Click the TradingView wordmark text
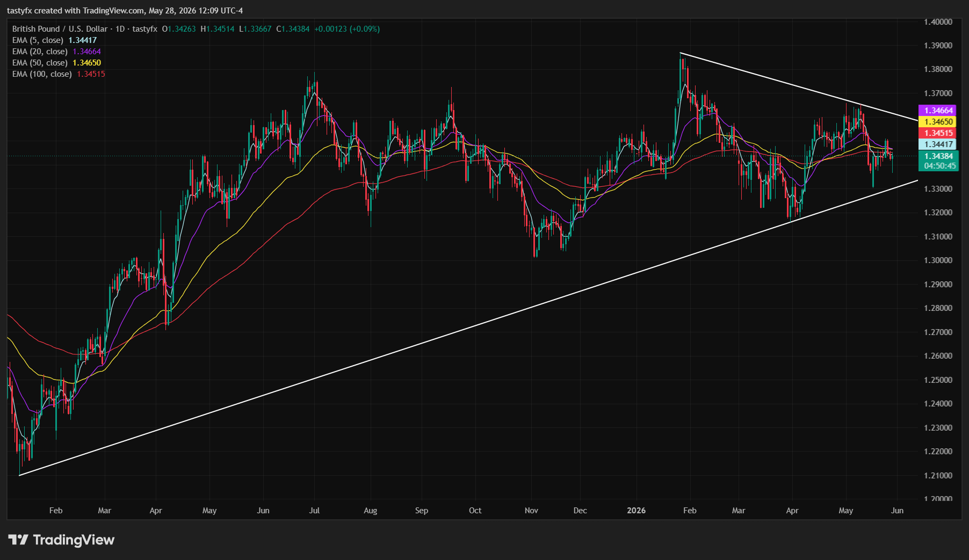This screenshot has height=560, width=969. click(74, 540)
